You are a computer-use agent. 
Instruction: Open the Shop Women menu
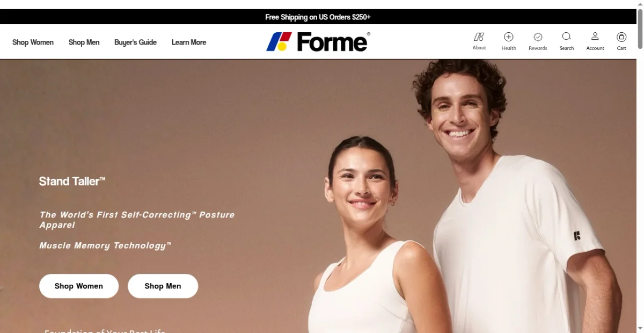tap(33, 42)
